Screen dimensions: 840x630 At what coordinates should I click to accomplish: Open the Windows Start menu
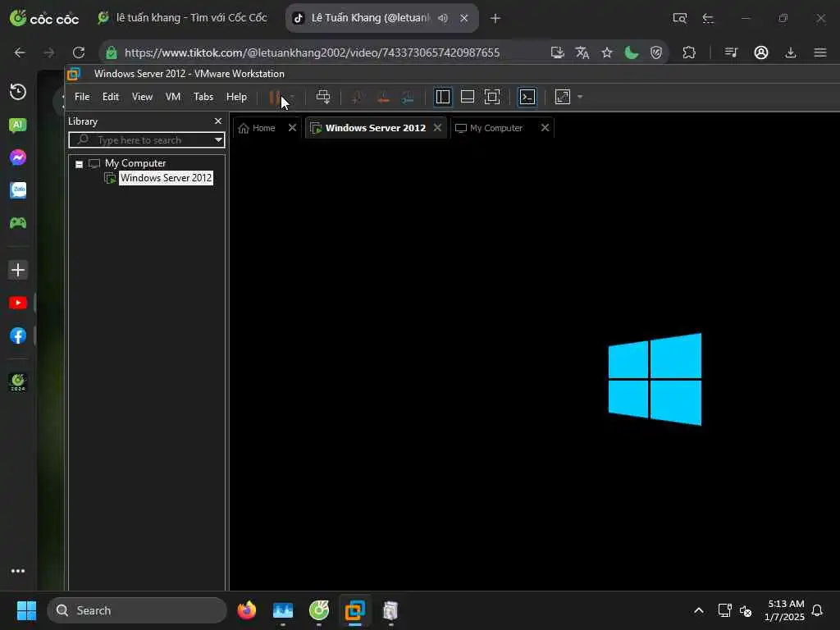26,610
